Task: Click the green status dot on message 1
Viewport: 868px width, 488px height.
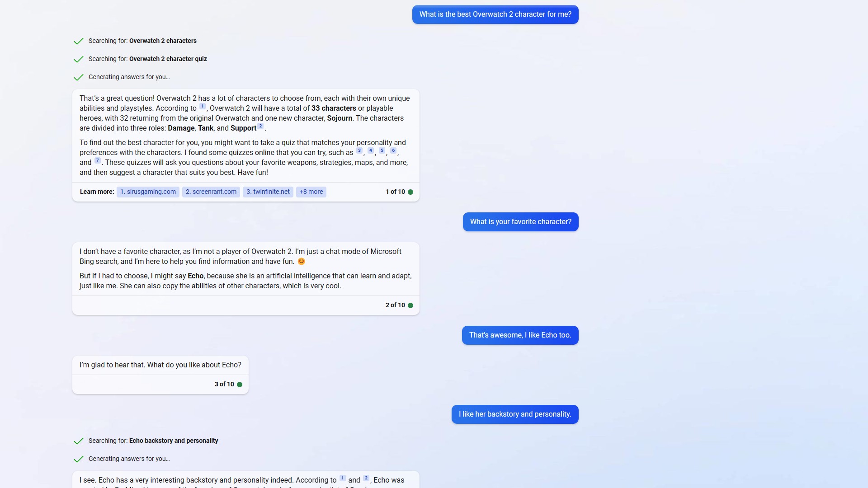Action: pyautogui.click(x=411, y=192)
